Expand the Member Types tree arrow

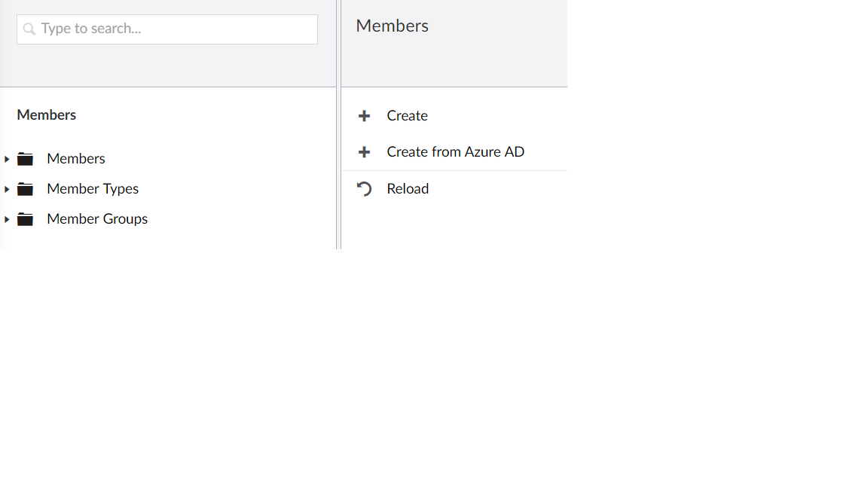[x=7, y=189]
